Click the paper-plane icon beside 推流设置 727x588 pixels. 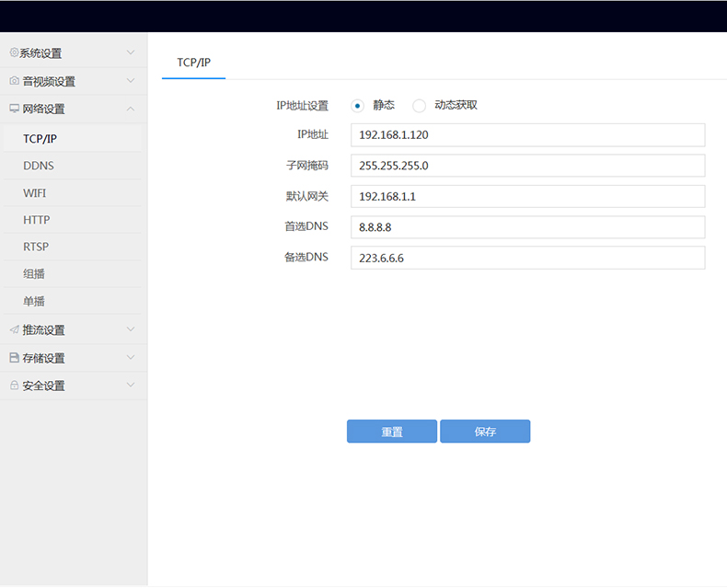tap(15, 329)
